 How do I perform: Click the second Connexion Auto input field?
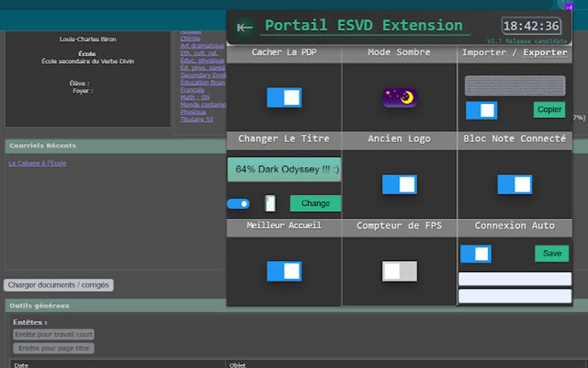coord(515,296)
